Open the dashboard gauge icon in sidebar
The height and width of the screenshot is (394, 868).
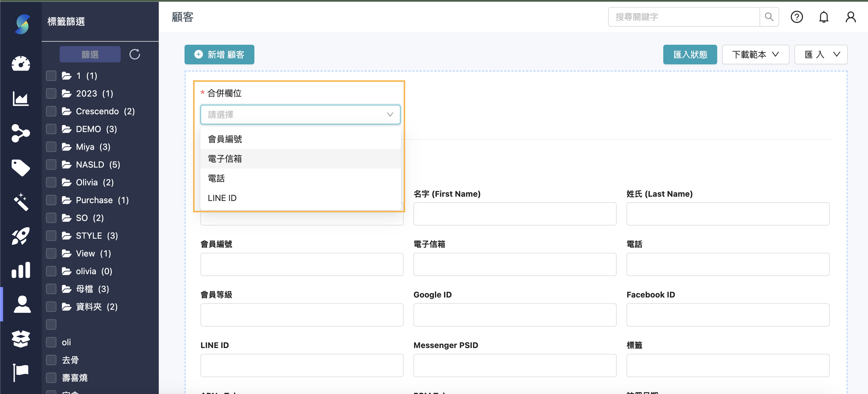click(21, 63)
